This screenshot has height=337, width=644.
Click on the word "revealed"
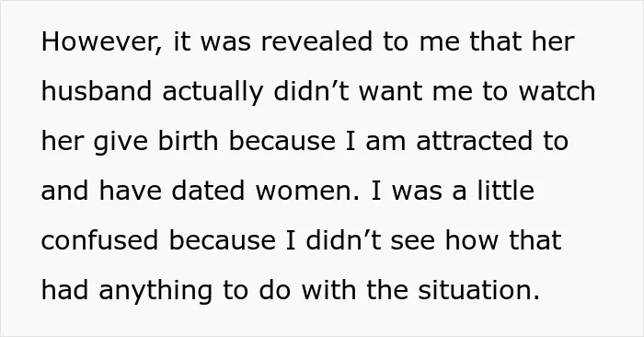click(x=316, y=41)
